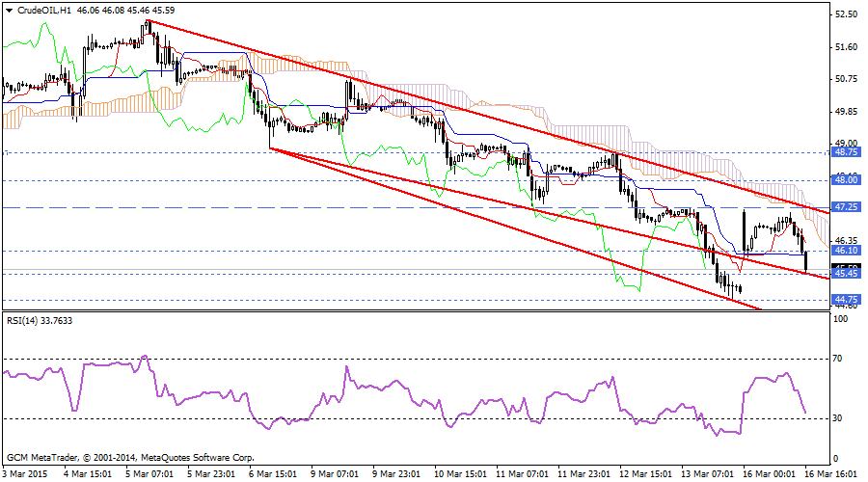868x482 pixels.
Task: Click the 6 Mar 15:01 time label
Action: [x=274, y=474]
